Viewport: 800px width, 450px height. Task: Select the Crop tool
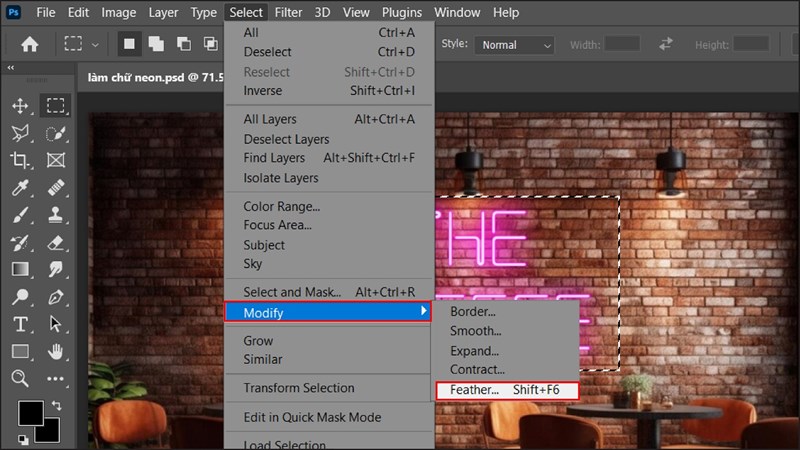pos(20,160)
